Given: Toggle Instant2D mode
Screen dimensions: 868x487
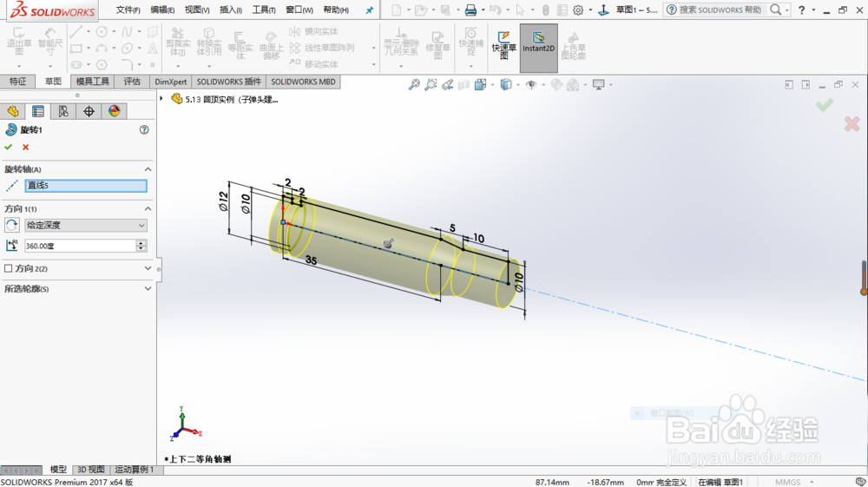Looking at the screenshot, I should (x=539, y=48).
